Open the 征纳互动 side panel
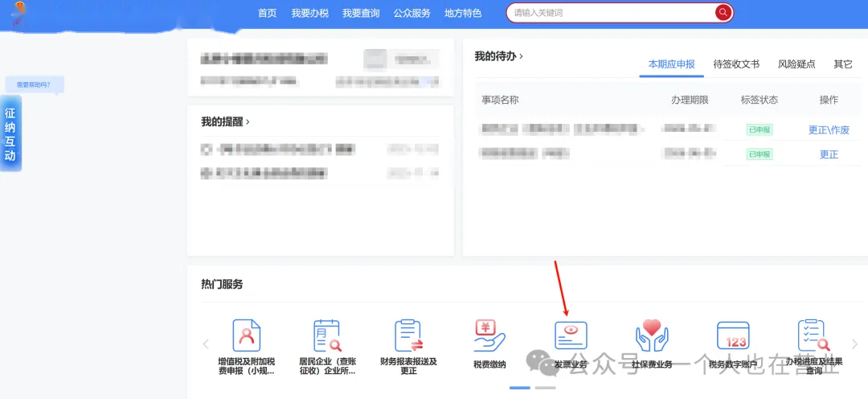This screenshot has width=868, height=399. click(x=10, y=134)
